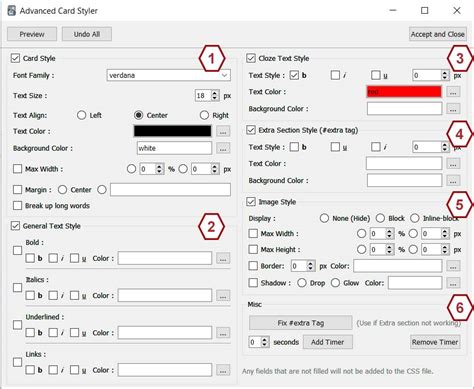
Task: Choose Drop shadow option
Action: 302,283
